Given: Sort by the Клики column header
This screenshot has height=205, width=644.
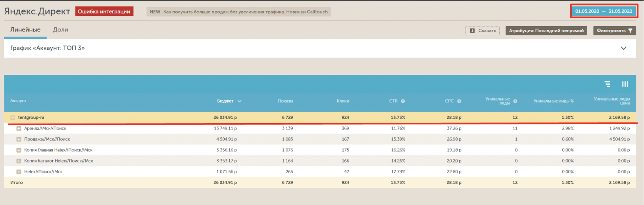Looking at the screenshot, I should pos(343,101).
